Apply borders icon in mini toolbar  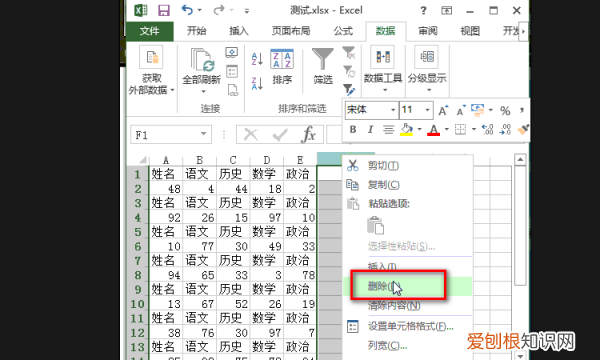(460, 130)
